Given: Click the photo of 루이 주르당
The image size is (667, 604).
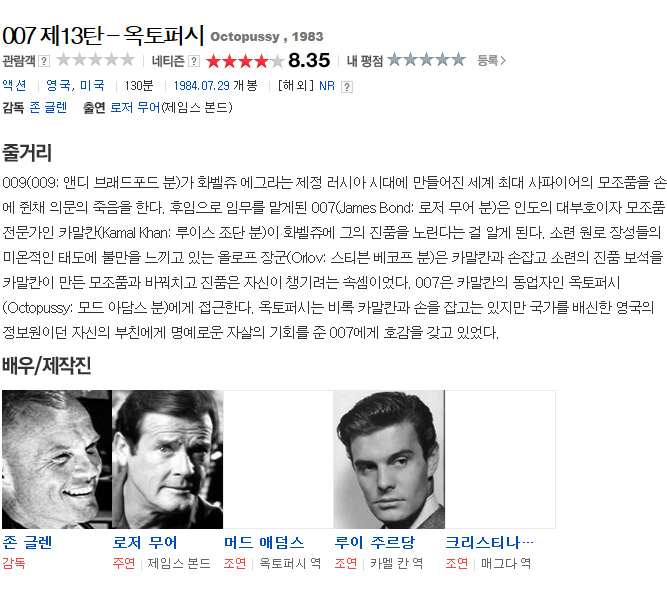Looking at the screenshot, I should pyautogui.click(x=389, y=459).
